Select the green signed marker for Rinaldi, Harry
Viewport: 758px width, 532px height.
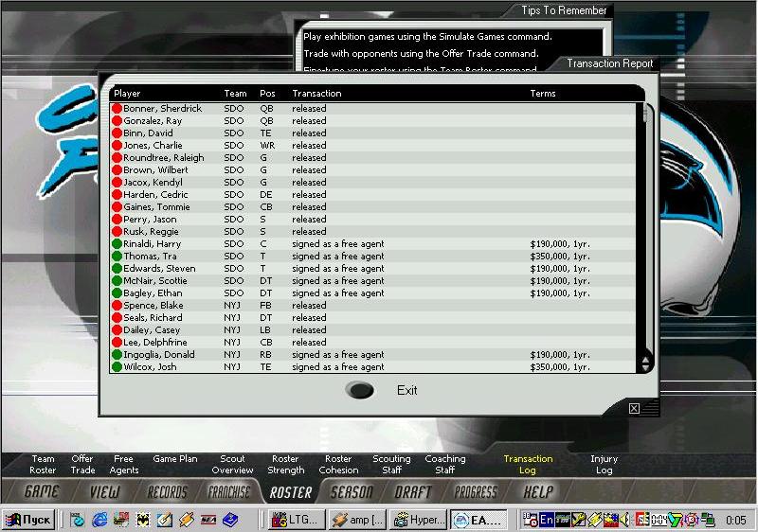point(117,244)
